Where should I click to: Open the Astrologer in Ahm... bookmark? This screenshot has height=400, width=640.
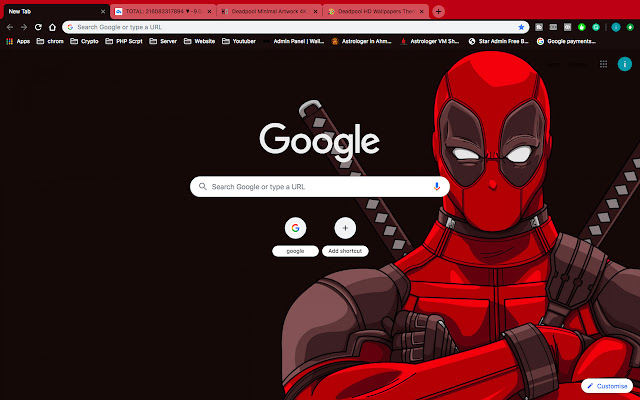tap(362, 41)
